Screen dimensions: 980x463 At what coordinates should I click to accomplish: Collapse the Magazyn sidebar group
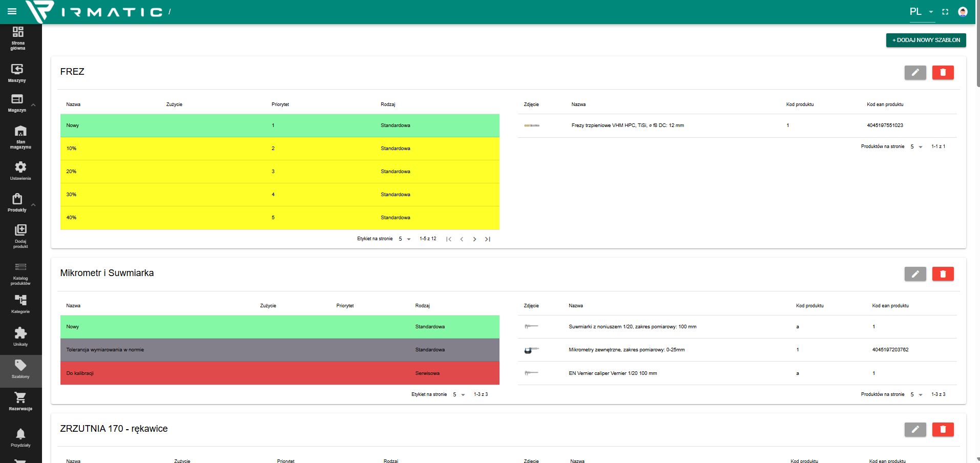33,104
